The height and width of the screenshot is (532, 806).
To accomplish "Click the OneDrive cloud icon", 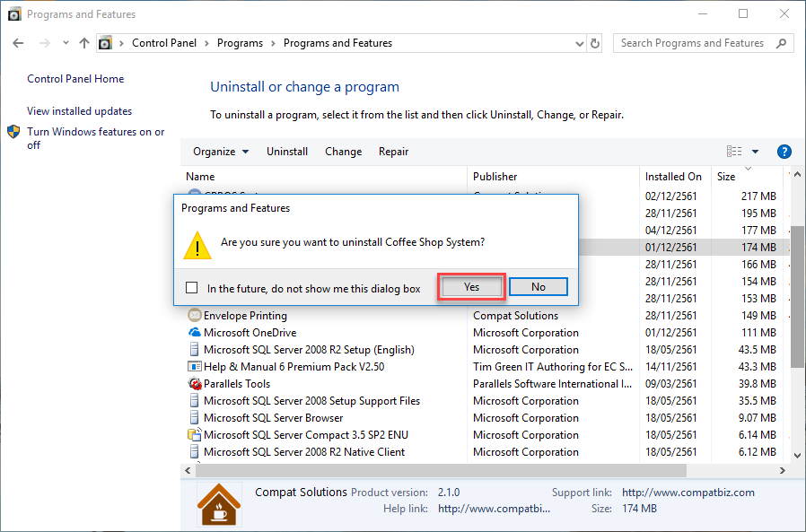I will tap(194, 333).
